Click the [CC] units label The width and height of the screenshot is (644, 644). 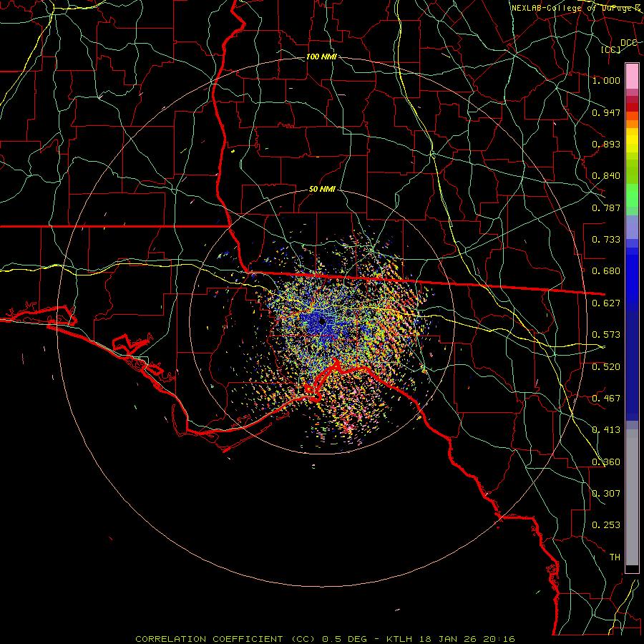click(x=611, y=49)
